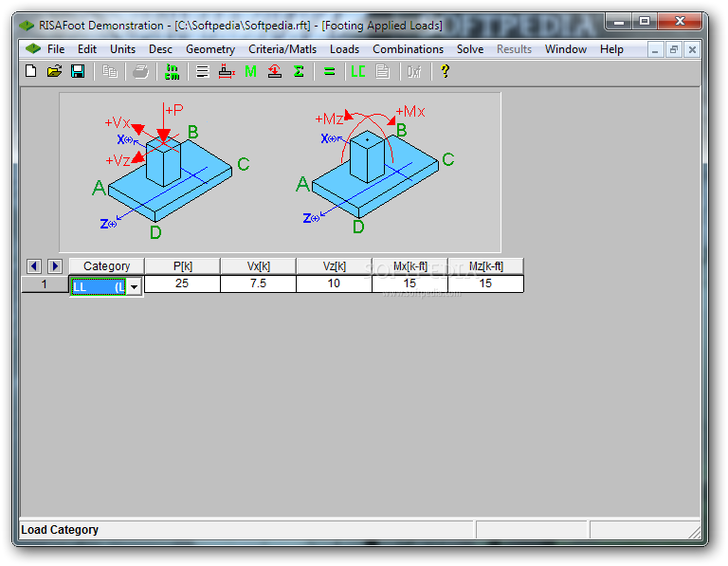Screen dimensions: 728x566
Task: Open the description lines toolbar icon
Action: pyautogui.click(x=203, y=71)
